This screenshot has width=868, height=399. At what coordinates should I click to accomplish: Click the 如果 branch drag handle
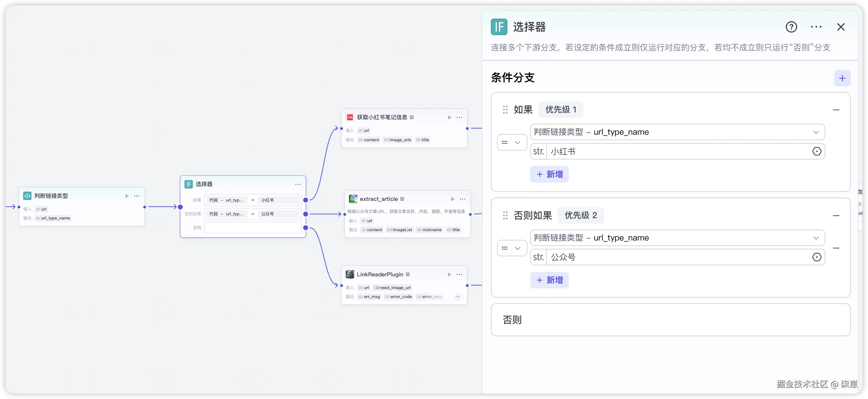click(x=505, y=110)
